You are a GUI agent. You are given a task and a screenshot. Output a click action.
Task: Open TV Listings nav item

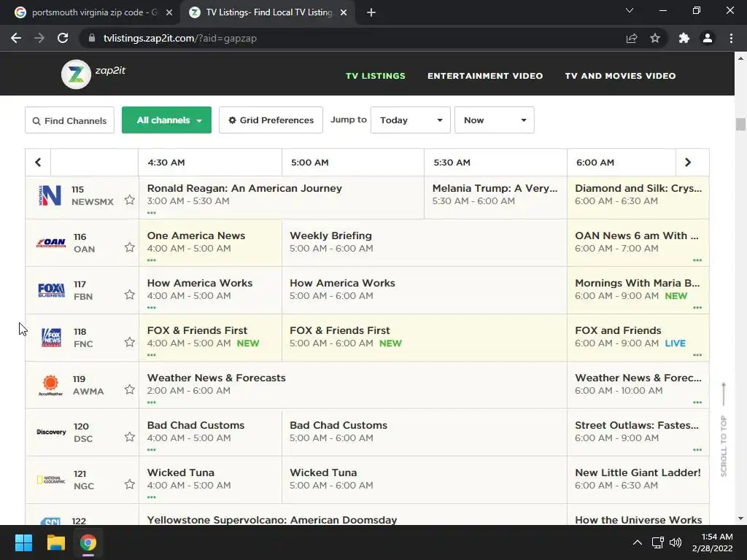pyautogui.click(x=376, y=76)
